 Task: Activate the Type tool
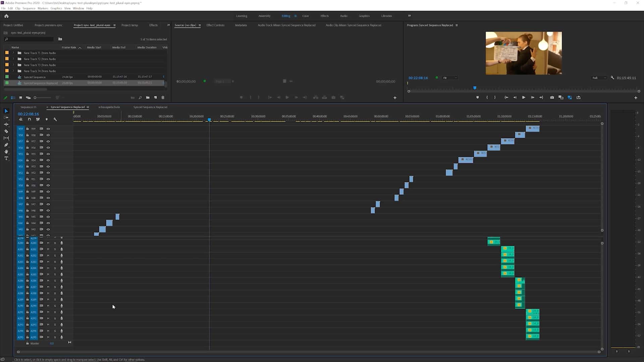click(x=6, y=158)
